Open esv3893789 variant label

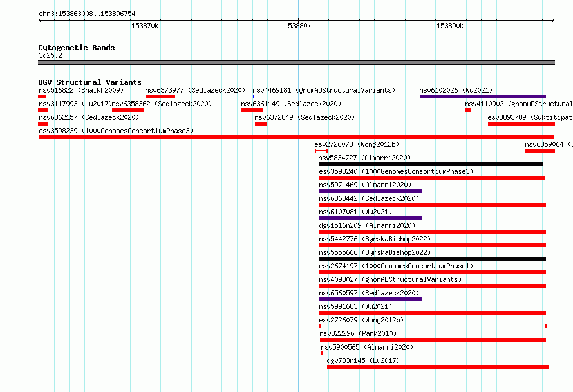click(x=530, y=117)
